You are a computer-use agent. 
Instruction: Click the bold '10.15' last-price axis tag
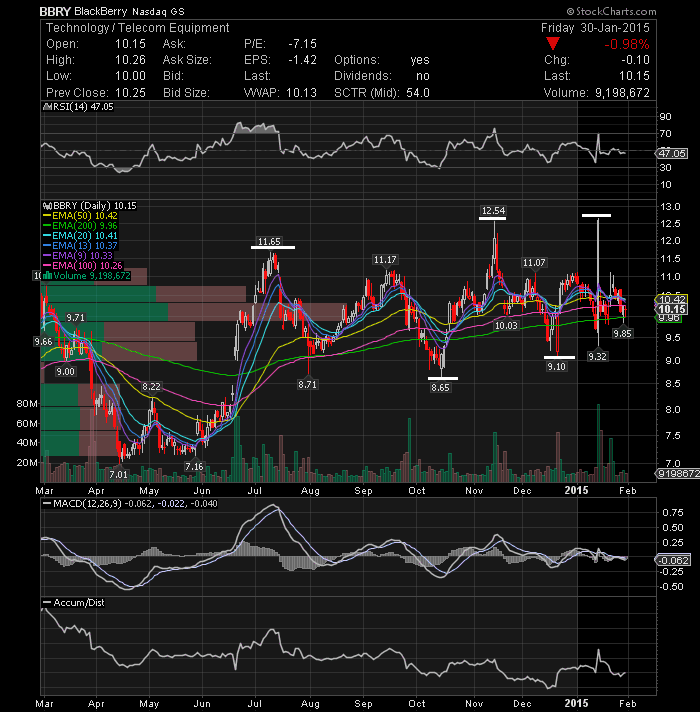click(x=672, y=309)
